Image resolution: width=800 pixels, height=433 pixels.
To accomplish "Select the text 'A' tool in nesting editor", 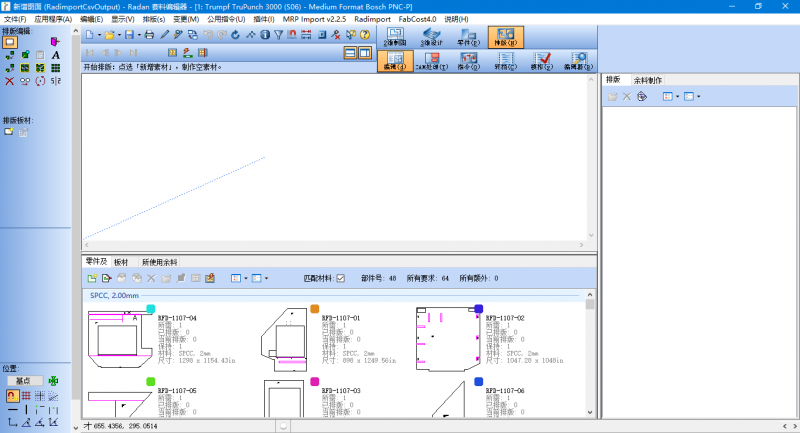I will pyautogui.click(x=56, y=55).
